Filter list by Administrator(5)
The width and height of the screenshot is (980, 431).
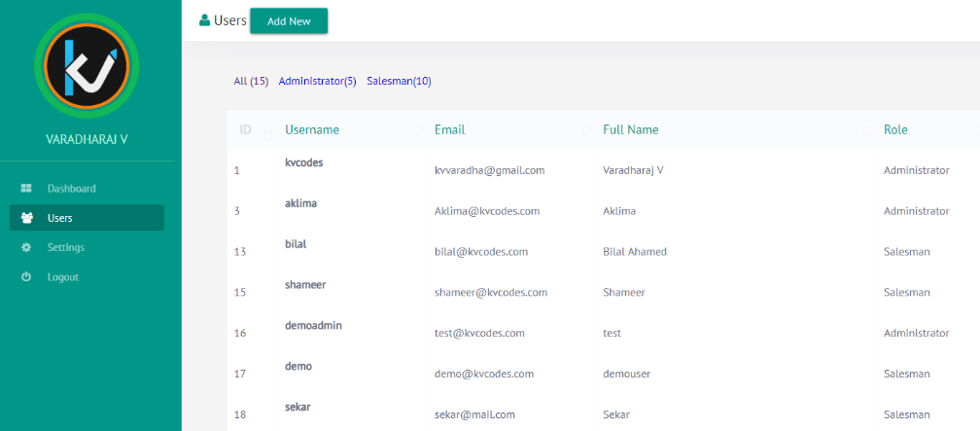(x=317, y=82)
